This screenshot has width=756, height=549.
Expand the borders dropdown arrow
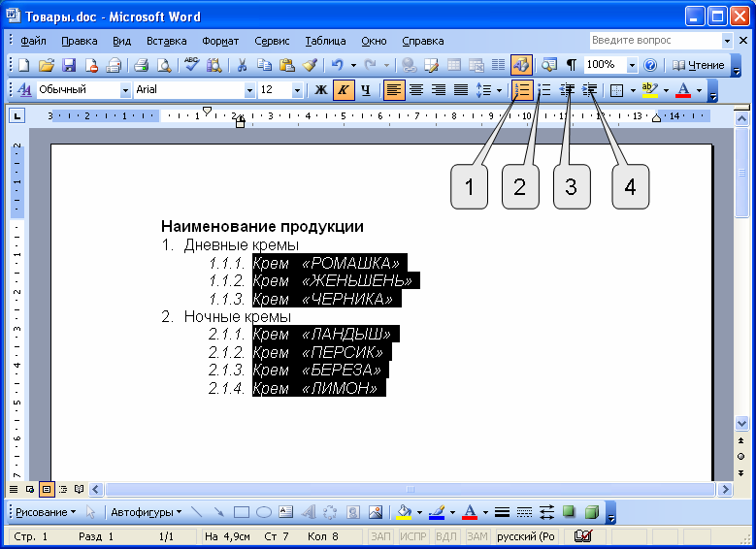pos(633,90)
